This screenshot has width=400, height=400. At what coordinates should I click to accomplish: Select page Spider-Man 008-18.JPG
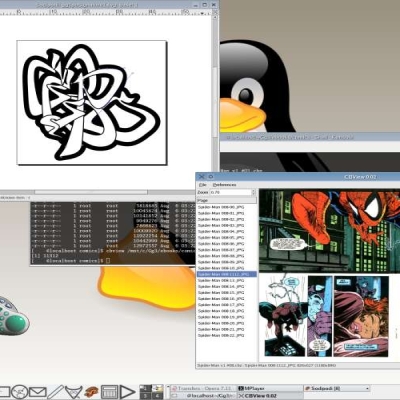(x=227, y=311)
